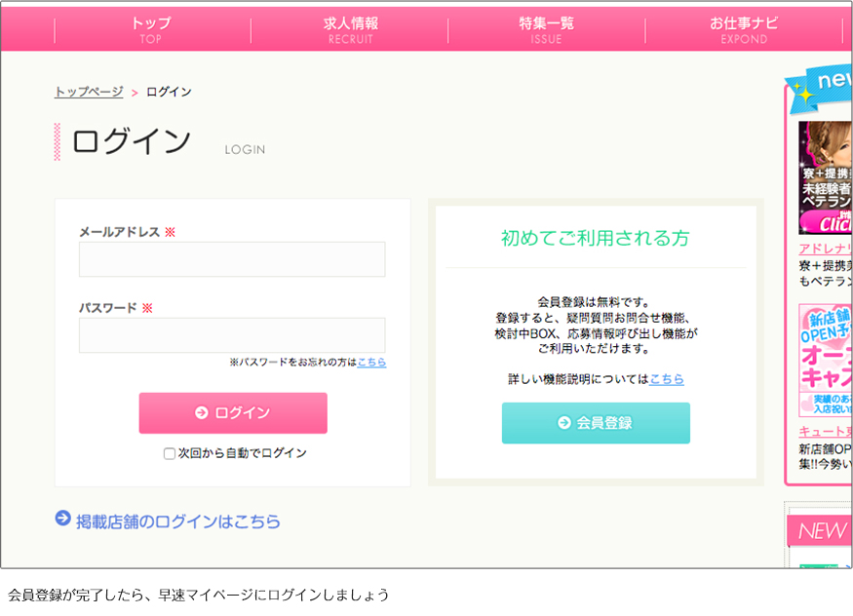Enable 次回から自動でログイン checkbox
The height and width of the screenshot is (616, 853).
[x=170, y=453]
